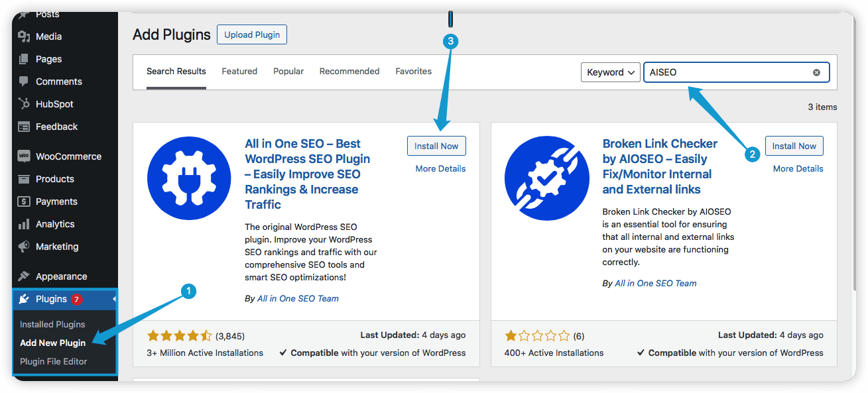Image resolution: width=868 pixels, height=393 pixels.
Task: Switch to the Search Results tab
Action: coord(176,72)
